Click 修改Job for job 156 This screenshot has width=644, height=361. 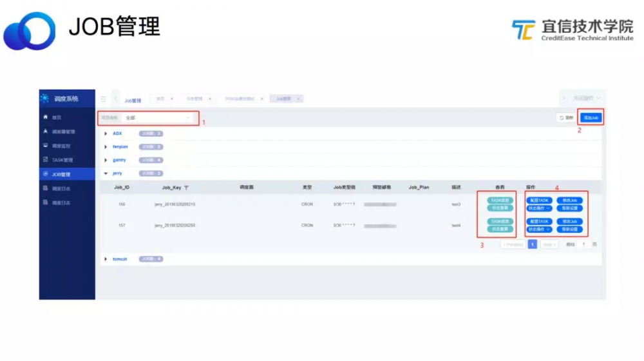(x=570, y=200)
